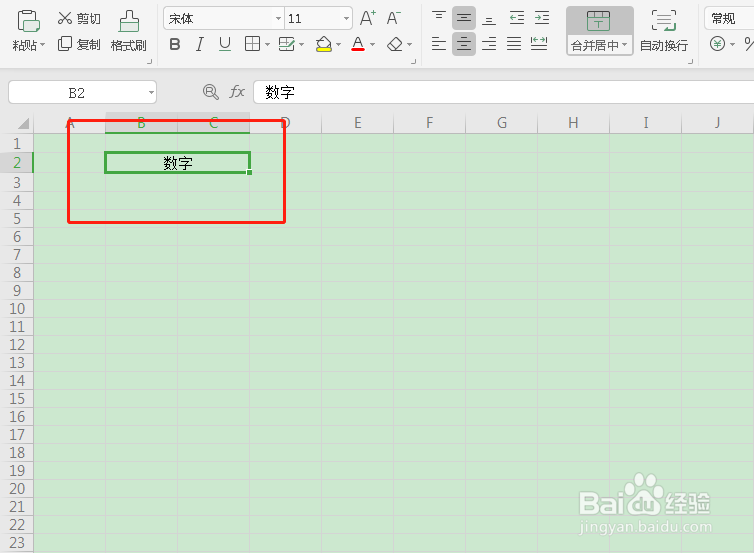Click the Paste clipboard icon

[28, 21]
